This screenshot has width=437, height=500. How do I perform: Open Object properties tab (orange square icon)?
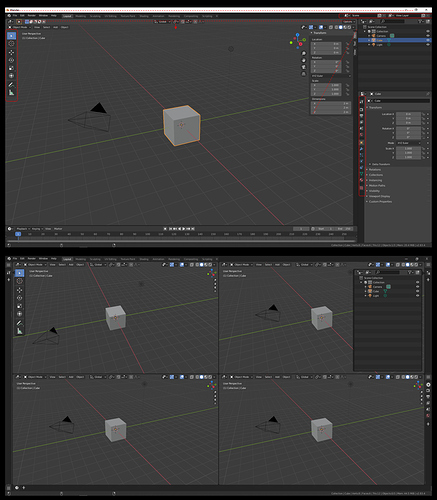pos(361,142)
